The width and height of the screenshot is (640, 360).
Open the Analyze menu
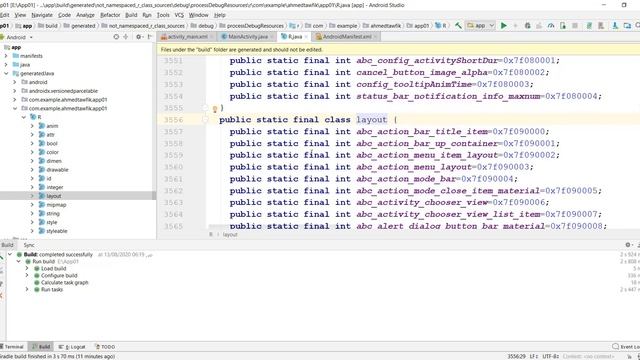pos(85,15)
